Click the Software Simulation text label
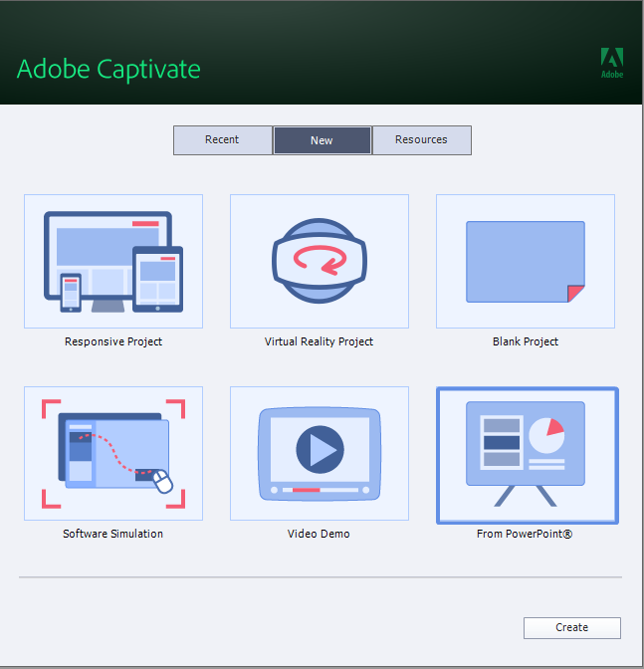The width and height of the screenshot is (644, 669). 113,534
